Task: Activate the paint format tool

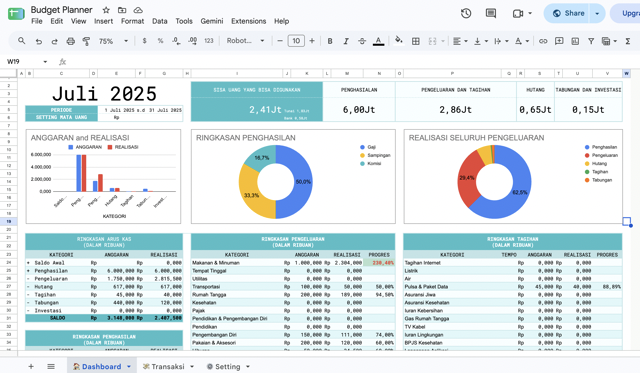Action: click(x=87, y=41)
